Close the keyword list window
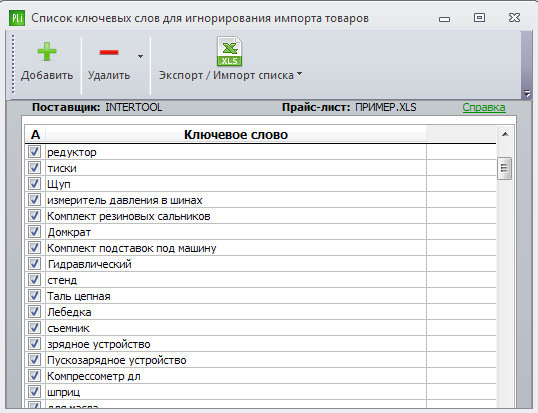 tap(514, 17)
